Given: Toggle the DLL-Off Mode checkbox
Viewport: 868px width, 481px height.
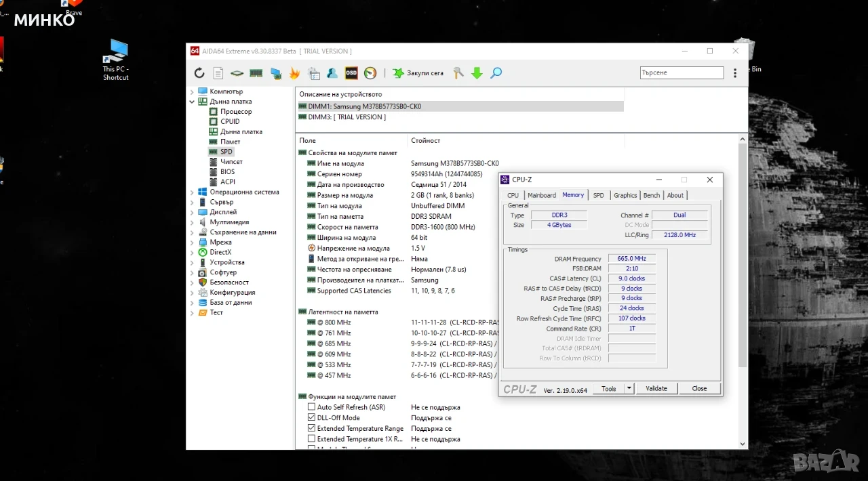Looking at the screenshot, I should click(x=311, y=418).
